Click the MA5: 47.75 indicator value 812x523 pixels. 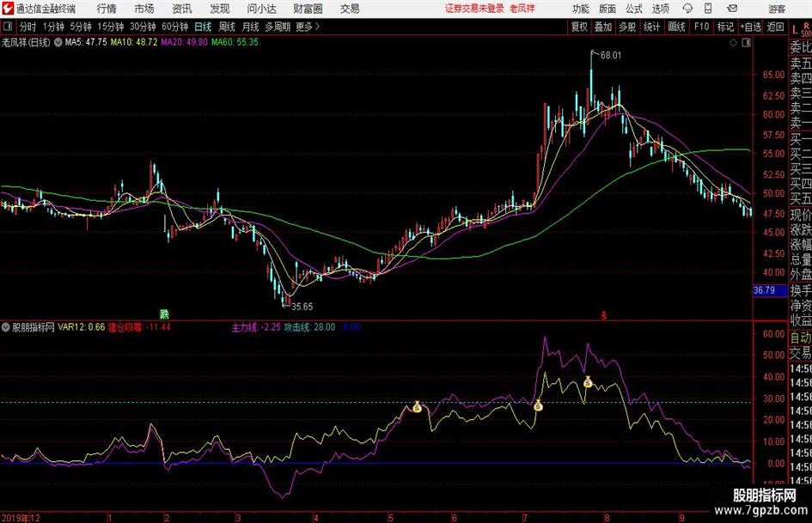tap(85, 42)
